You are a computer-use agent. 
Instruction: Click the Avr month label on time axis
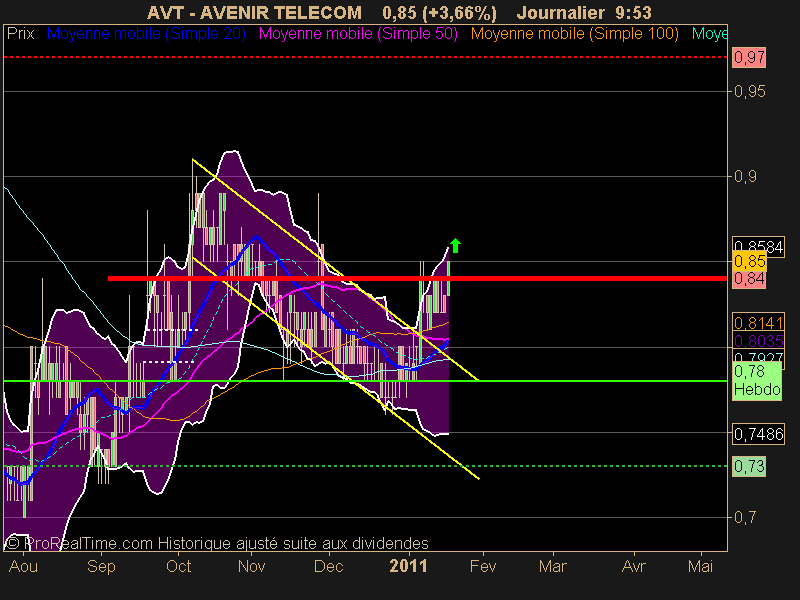tap(634, 566)
